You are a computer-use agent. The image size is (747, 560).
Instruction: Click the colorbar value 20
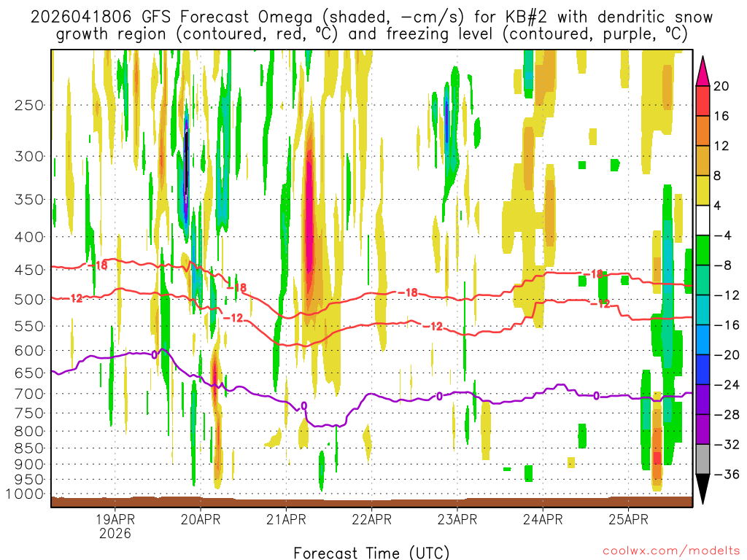click(x=721, y=86)
